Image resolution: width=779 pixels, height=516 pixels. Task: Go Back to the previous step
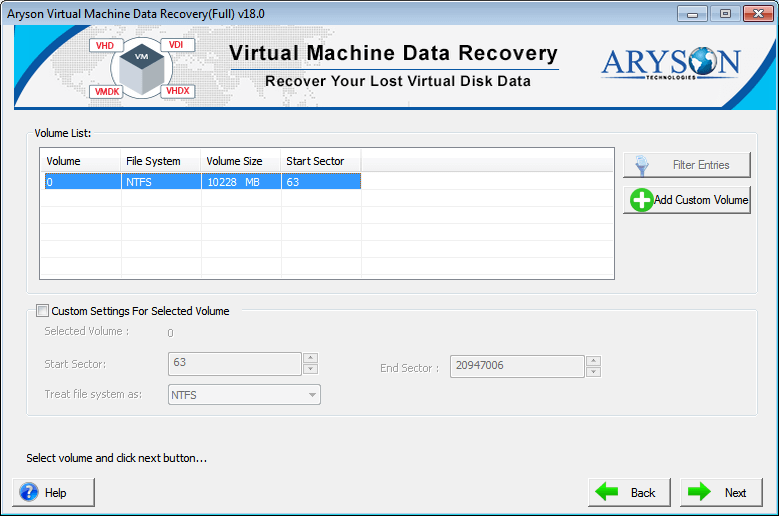pyautogui.click(x=629, y=492)
